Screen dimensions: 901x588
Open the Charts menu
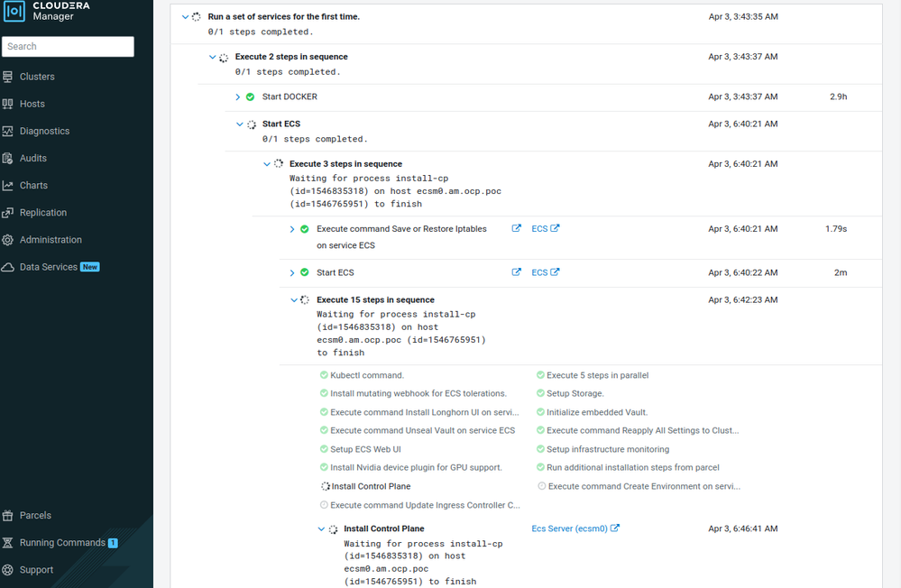coord(33,186)
